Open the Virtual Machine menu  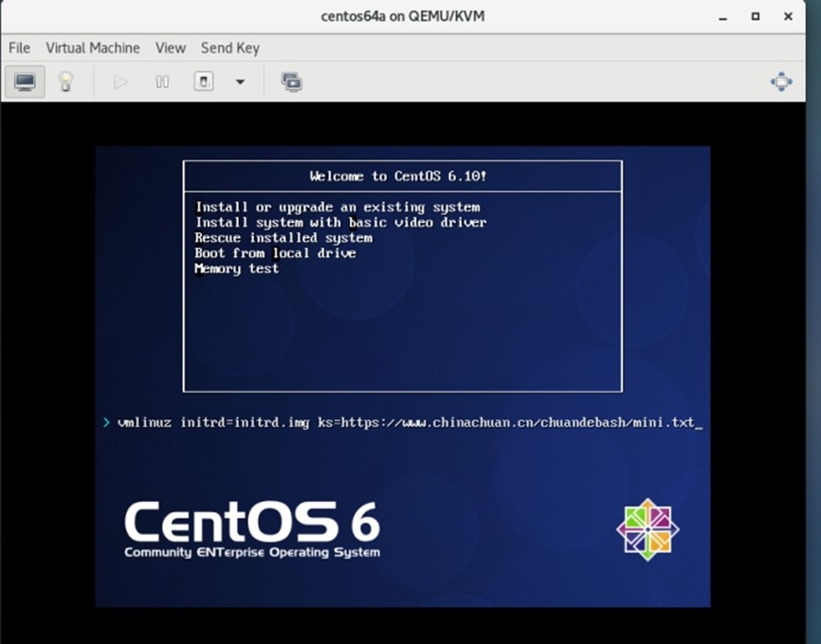(x=93, y=48)
